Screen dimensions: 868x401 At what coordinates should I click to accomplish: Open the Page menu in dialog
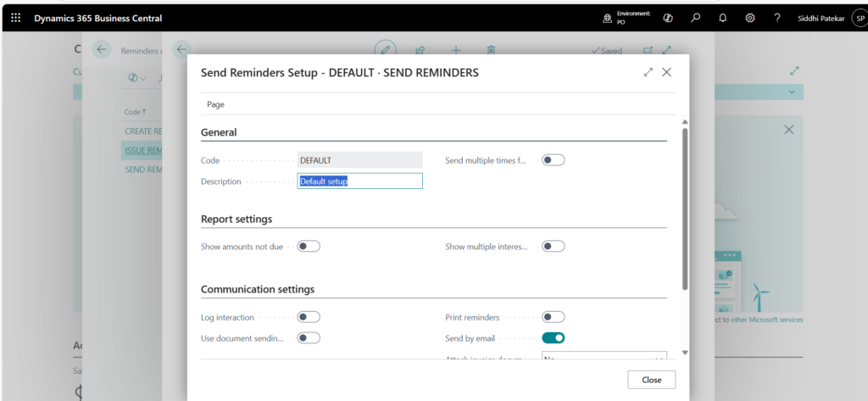coord(215,104)
